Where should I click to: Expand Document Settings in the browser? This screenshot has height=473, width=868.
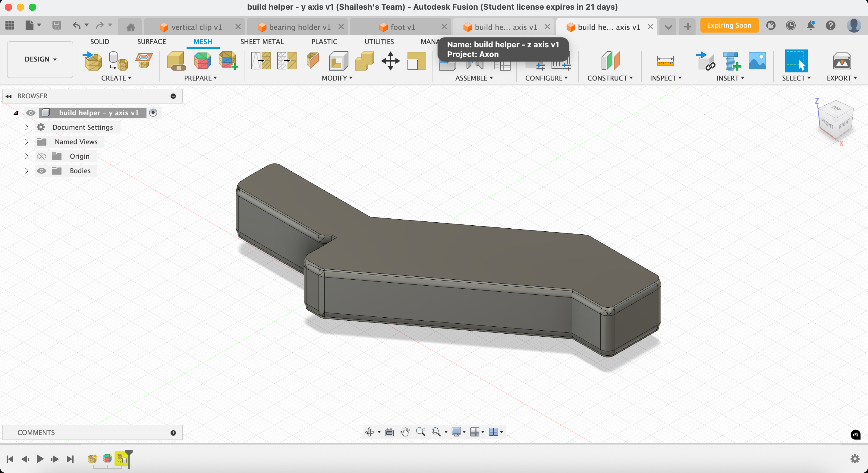[26, 127]
